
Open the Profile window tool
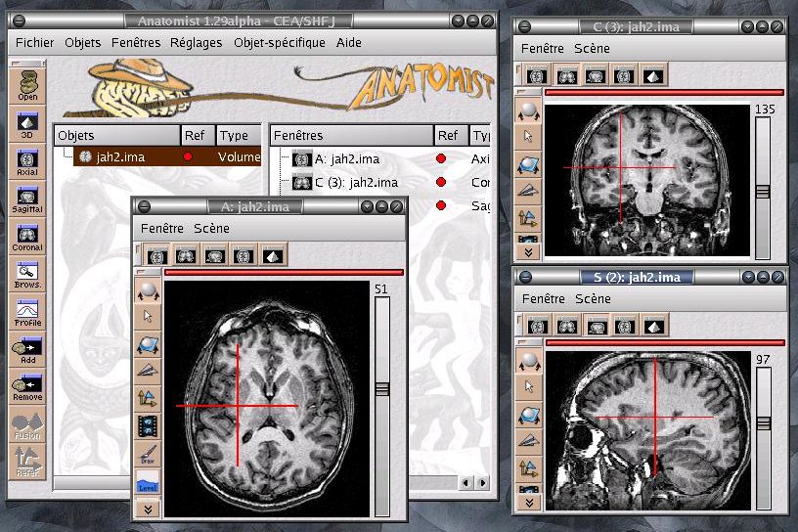pos(27,311)
